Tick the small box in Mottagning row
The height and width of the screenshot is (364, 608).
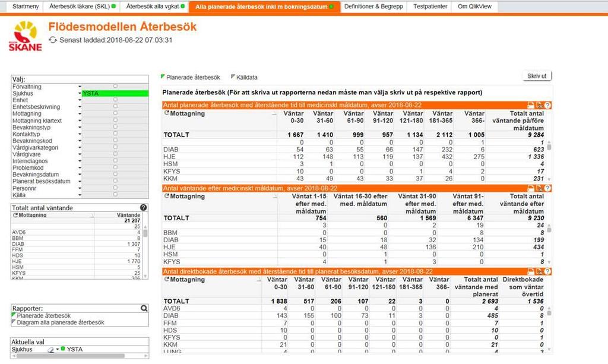point(115,113)
